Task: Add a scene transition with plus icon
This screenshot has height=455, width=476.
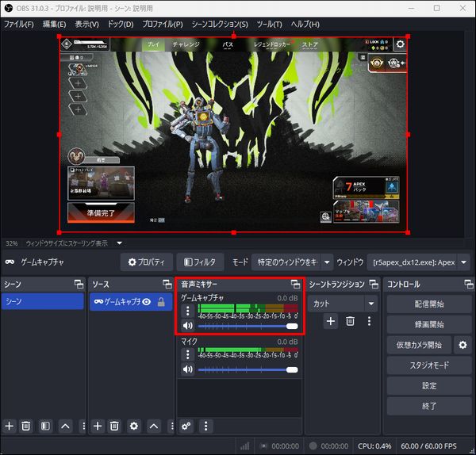Action: [x=331, y=321]
